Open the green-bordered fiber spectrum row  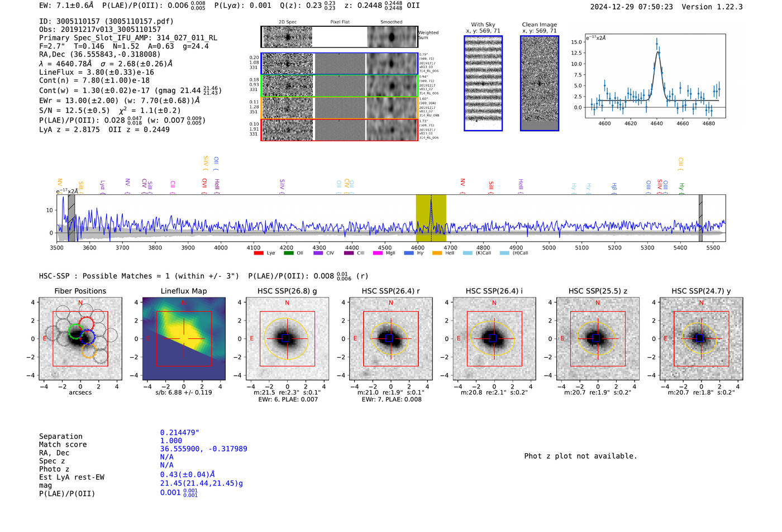point(339,86)
